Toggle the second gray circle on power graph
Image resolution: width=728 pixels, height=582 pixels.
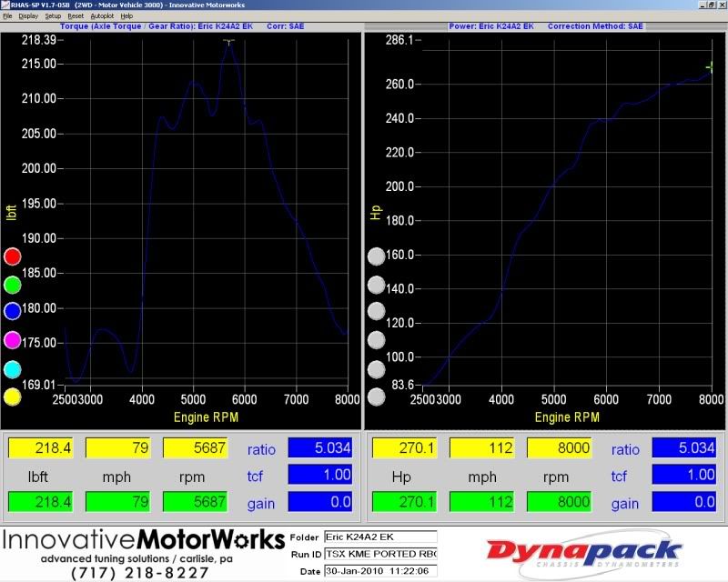click(376, 285)
